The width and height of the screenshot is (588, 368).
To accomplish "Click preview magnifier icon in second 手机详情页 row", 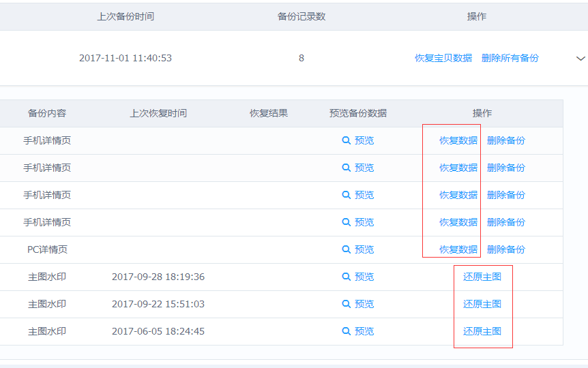I will point(346,168).
